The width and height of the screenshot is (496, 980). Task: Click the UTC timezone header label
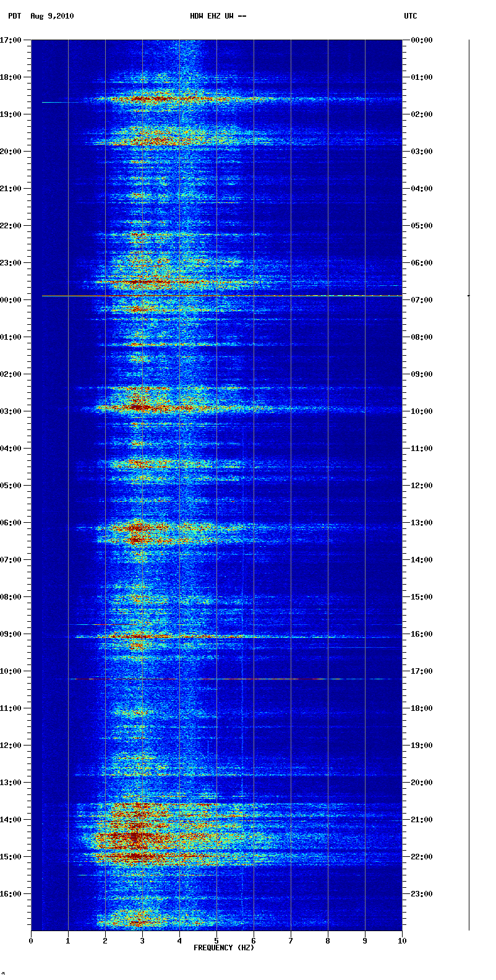[x=411, y=16]
